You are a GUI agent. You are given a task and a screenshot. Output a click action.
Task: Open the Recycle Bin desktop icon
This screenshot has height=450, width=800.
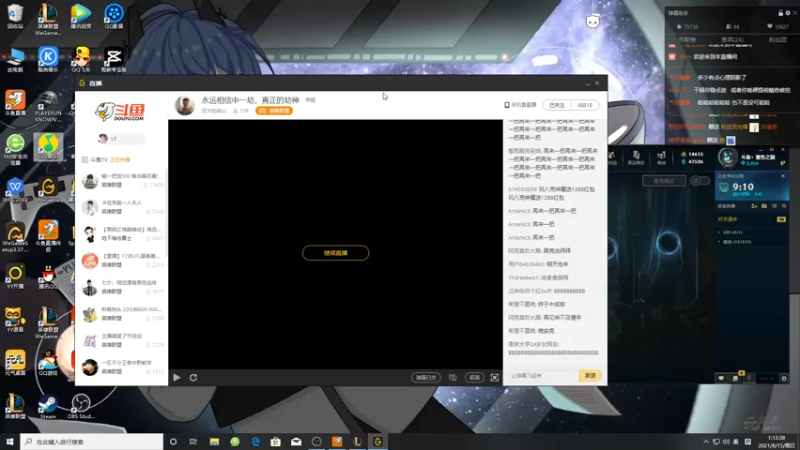[x=15, y=15]
